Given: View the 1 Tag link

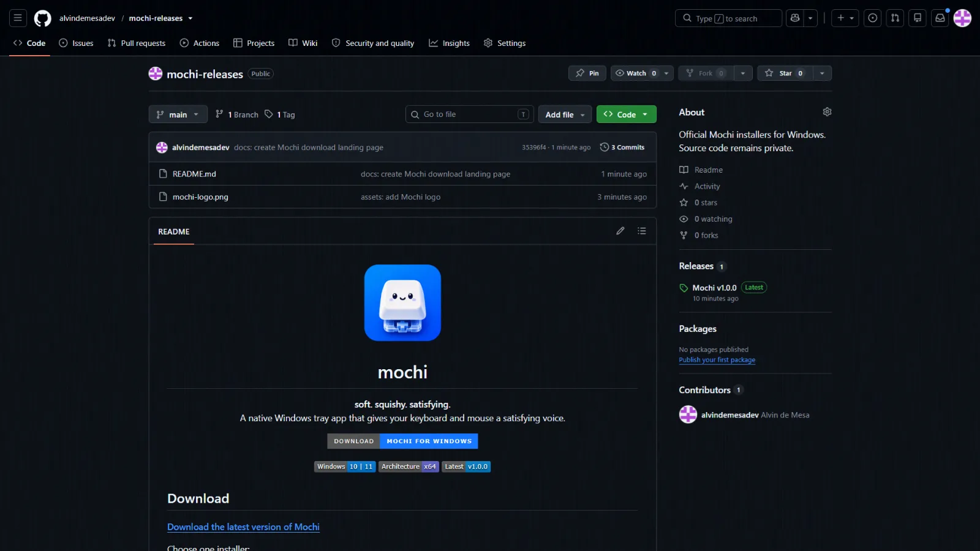Looking at the screenshot, I should (280, 114).
